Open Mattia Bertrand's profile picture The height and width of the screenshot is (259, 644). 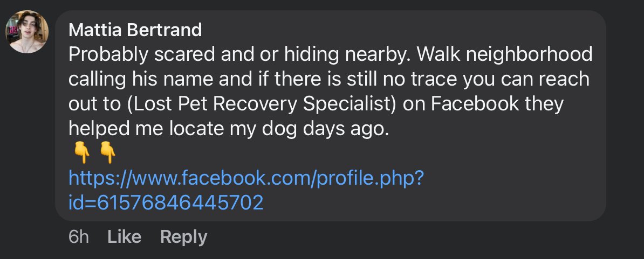click(26, 32)
